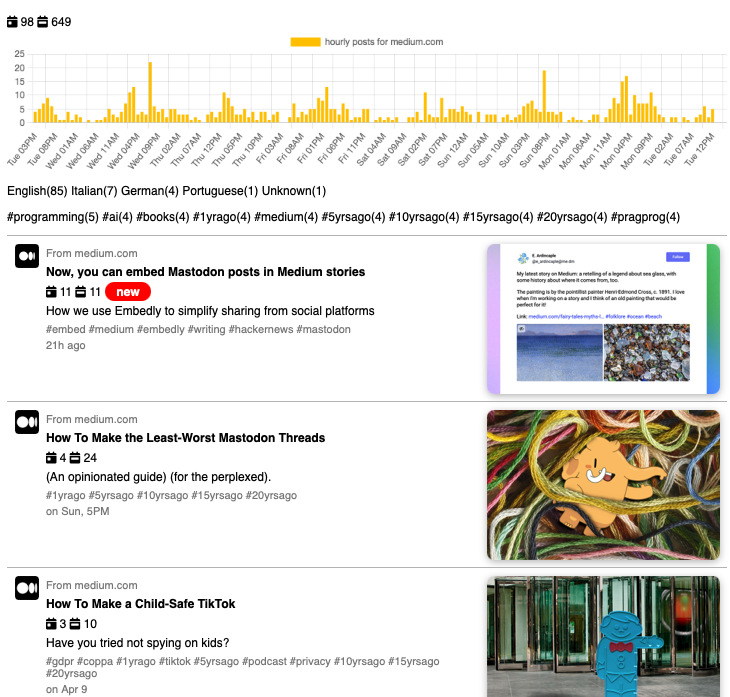Viewport: 730px width, 697px height.
Task: Open the #podcast tag
Action: coord(264,662)
